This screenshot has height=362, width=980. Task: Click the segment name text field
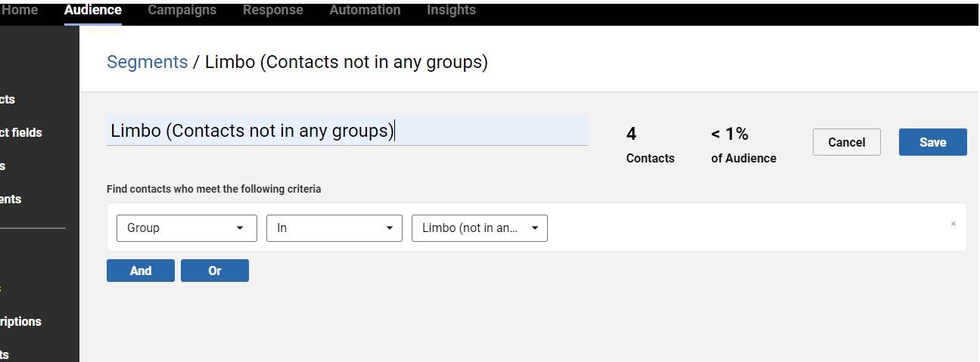(x=347, y=131)
